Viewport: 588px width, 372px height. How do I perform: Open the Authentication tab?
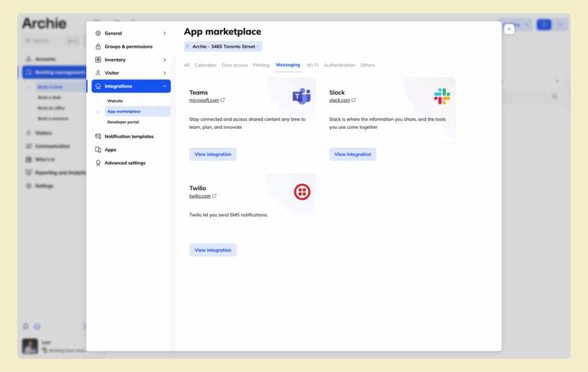pyautogui.click(x=339, y=65)
